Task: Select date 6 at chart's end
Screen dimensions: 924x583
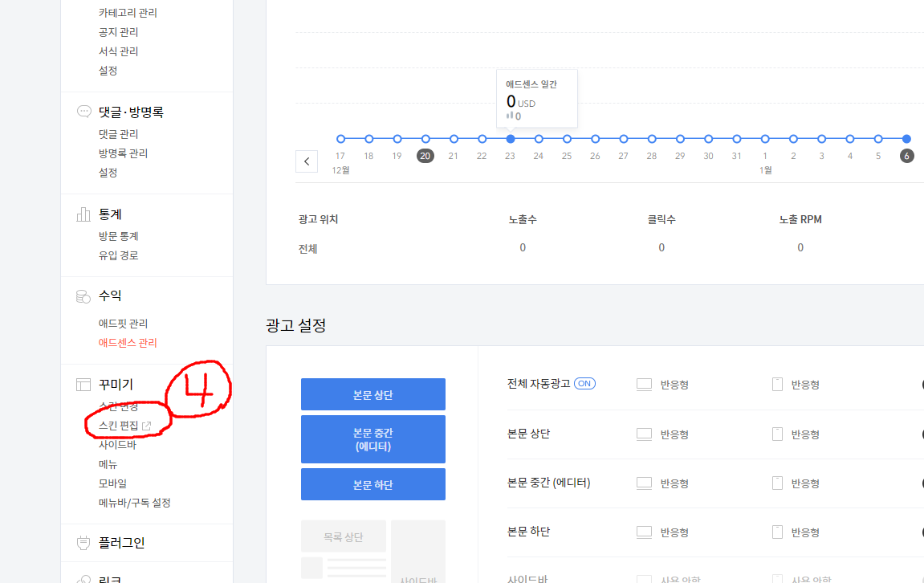Action: (x=906, y=156)
